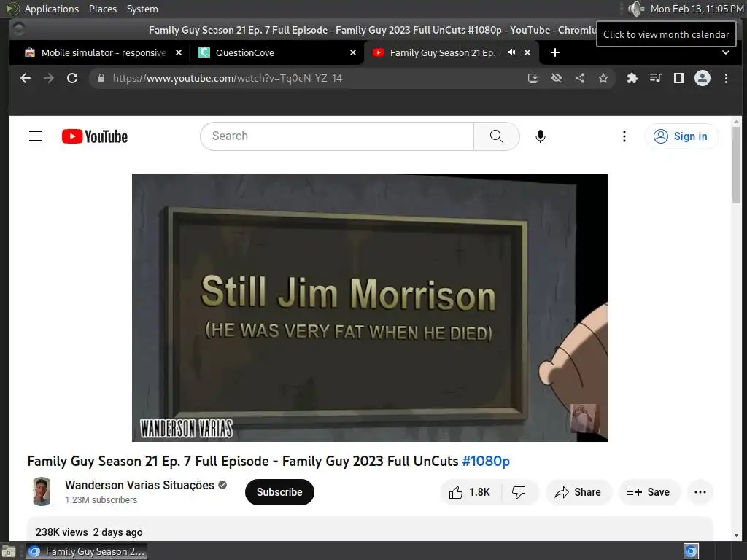This screenshot has height=560, width=747.
Task: Focus the YouTube search field
Action: coord(337,136)
